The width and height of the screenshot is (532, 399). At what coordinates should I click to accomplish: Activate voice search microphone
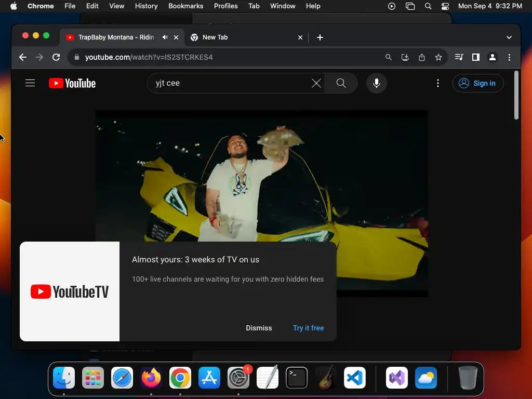(x=376, y=83)
